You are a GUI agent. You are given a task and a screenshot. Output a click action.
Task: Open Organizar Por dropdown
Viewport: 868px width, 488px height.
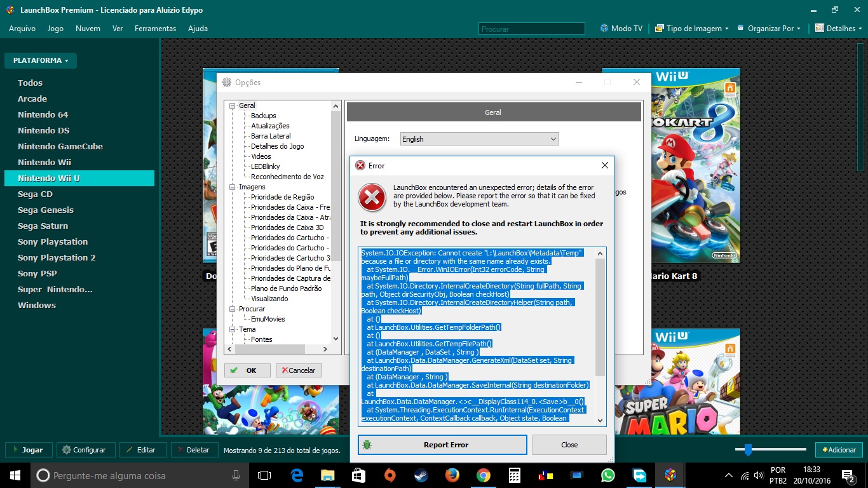pyautogui.click(x=769, y=29)
